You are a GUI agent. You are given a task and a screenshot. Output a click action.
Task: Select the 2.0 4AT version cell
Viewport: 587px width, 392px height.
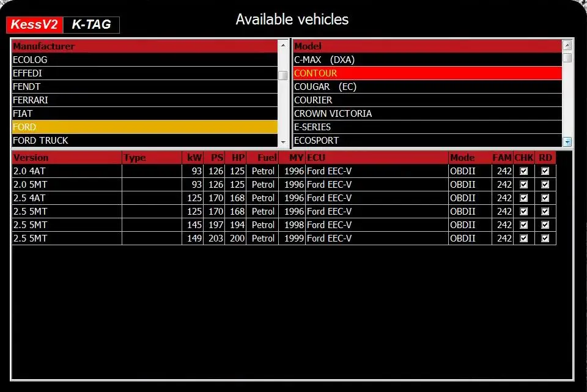coord(67,171)
